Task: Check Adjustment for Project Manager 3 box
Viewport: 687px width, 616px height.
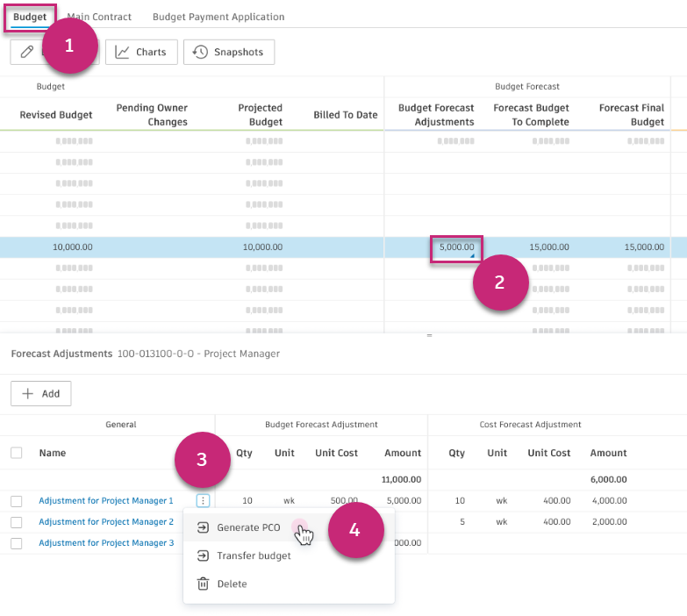Action: pos(17,543)
